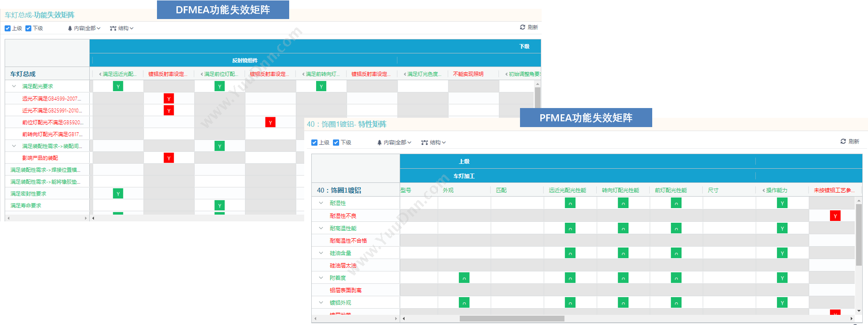Click green Y under 操作能力 for 硅油含量
868x325 pixels.
coord(782,253)
